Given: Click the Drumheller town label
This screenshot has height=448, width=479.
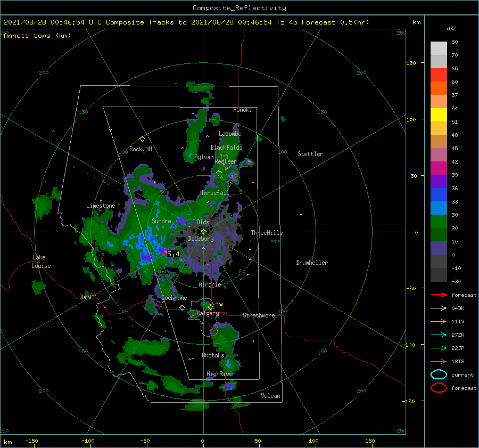Looking at the screenshot, I should pyautogui.click(x=311, y=263).
